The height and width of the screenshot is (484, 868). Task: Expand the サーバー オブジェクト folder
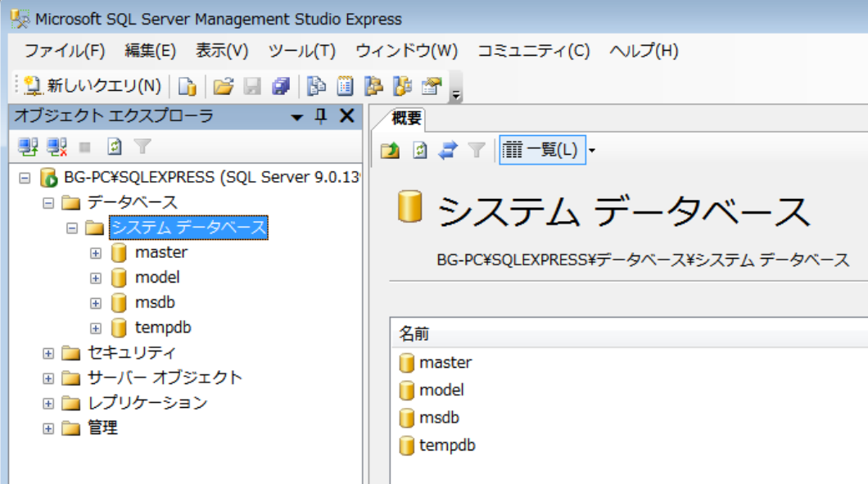48,378
